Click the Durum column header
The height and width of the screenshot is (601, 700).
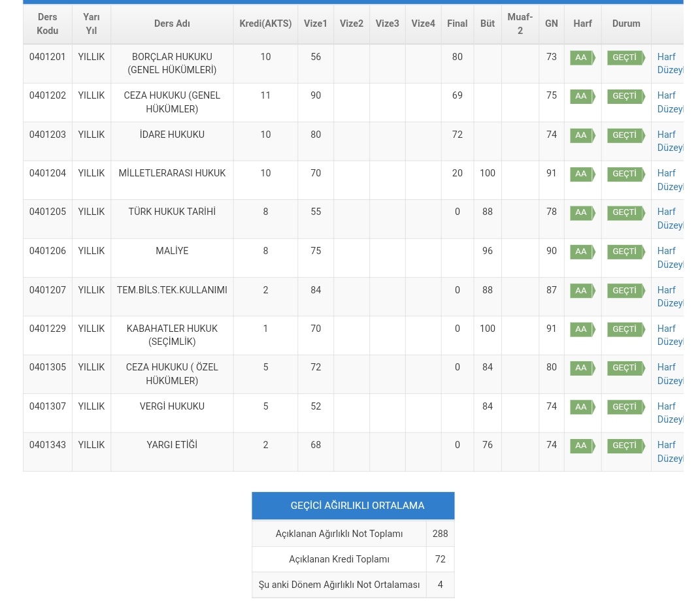(x=626, y=24)
